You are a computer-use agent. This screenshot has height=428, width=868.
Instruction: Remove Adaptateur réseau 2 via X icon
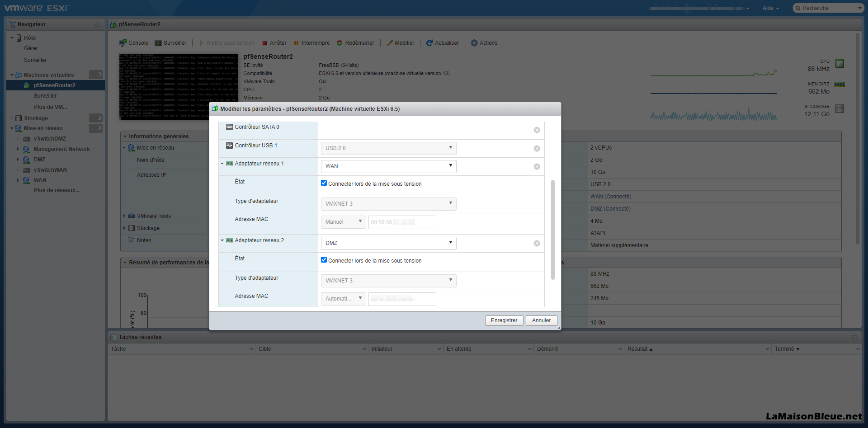coord(537,244)
